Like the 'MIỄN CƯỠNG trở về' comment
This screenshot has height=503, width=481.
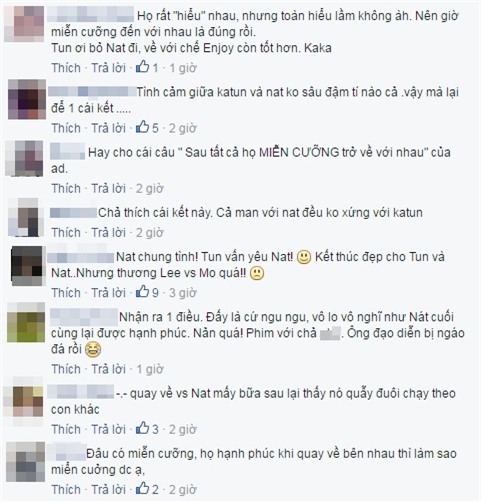point(66,188)
